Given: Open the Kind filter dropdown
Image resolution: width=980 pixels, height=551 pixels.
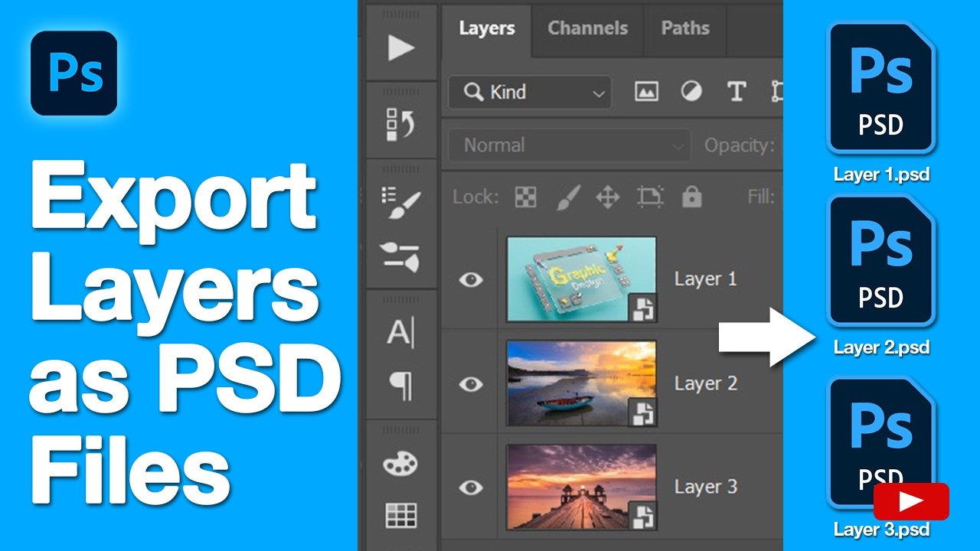Looking at the screenshot, I should click(x=530, y=93).
